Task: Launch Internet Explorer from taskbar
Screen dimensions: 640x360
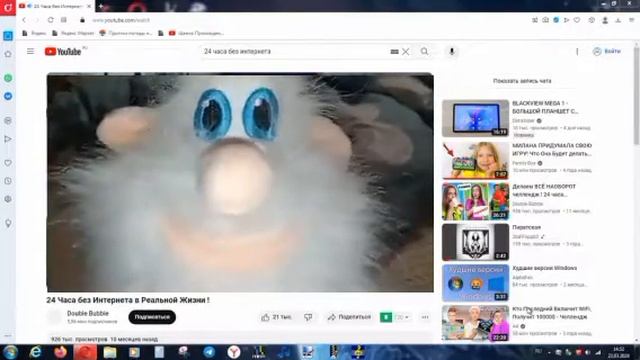Action: 36,352
